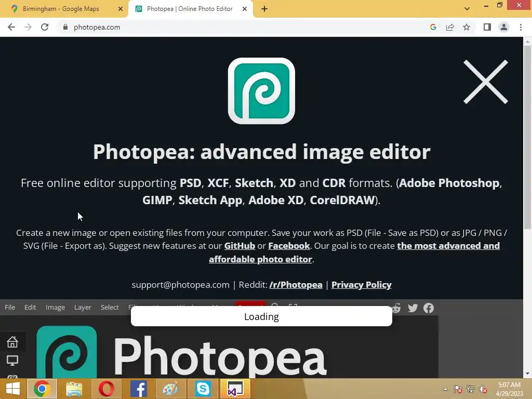Open Visual Studio from taskbar
This screenshot has width=532, height=399.
tap(235, 389)
